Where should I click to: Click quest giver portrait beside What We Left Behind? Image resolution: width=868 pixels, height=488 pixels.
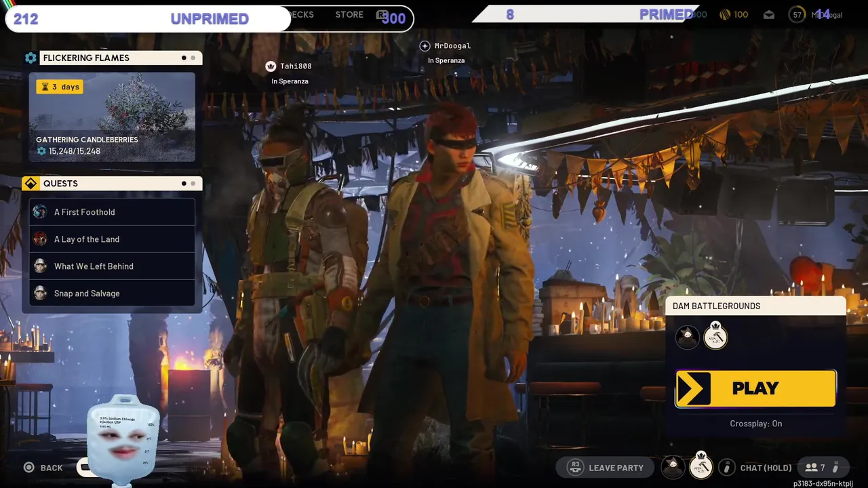[40, 266]
